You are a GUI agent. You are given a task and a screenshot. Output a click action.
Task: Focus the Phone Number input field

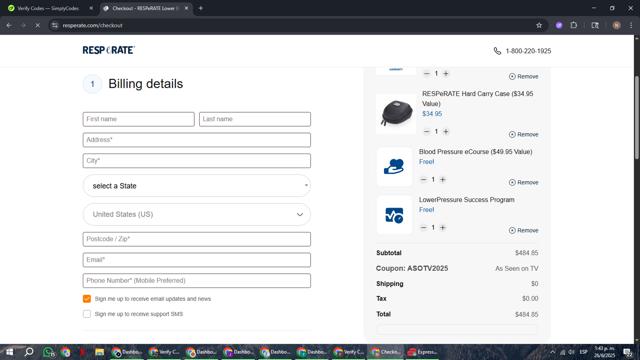pos(197,281)
